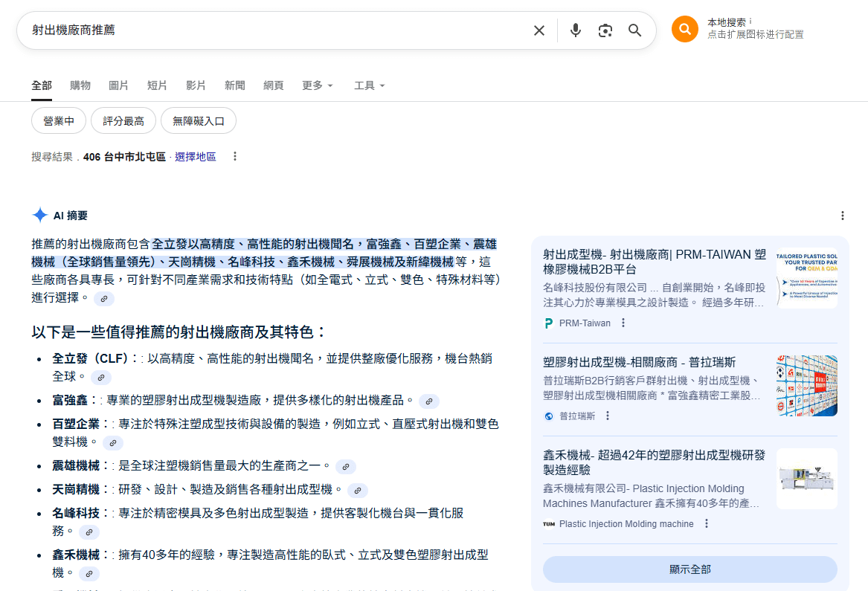868x591 pixels.
Task: Click the magnifying glass search icon
Action: [x=634, y=30]
